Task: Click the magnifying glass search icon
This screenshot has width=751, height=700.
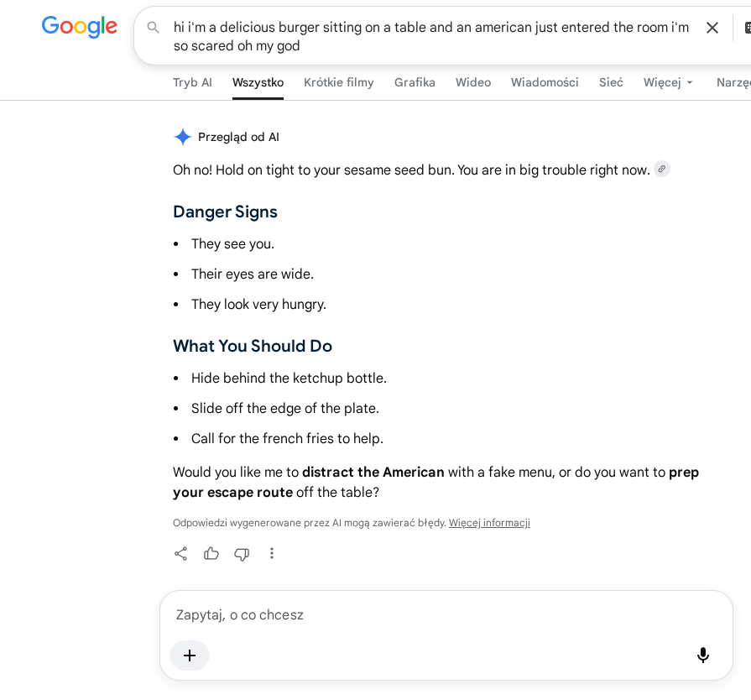Action: pyautogui.click(x=154, y=28)
